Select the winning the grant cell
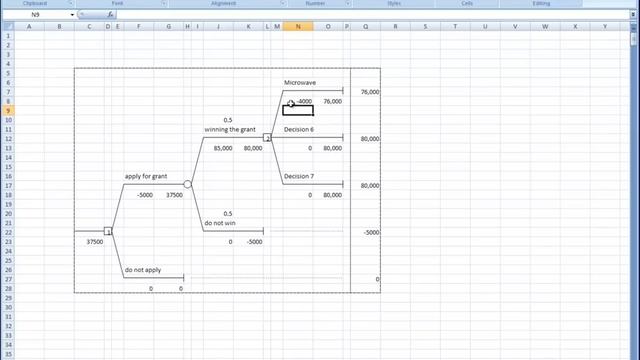 coord(230,129)
